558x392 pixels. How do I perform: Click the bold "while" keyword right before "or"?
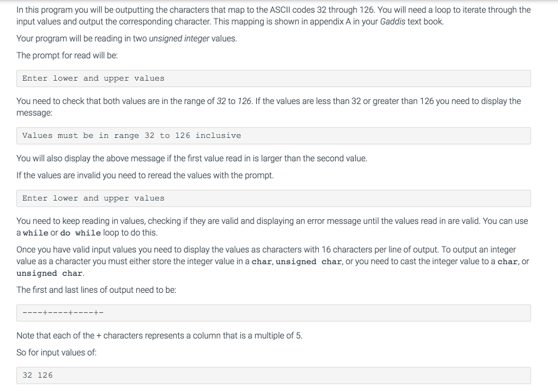(x=35, y=233)
